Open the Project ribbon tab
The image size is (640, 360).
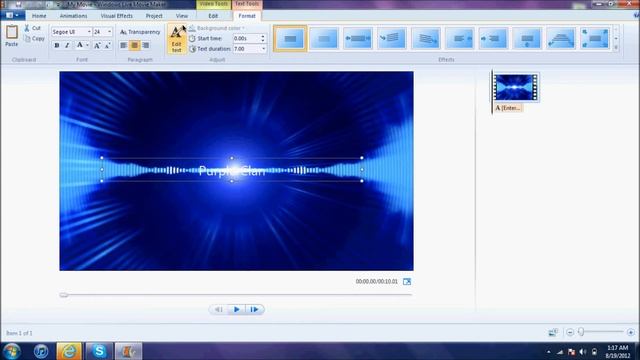[154, 16]
